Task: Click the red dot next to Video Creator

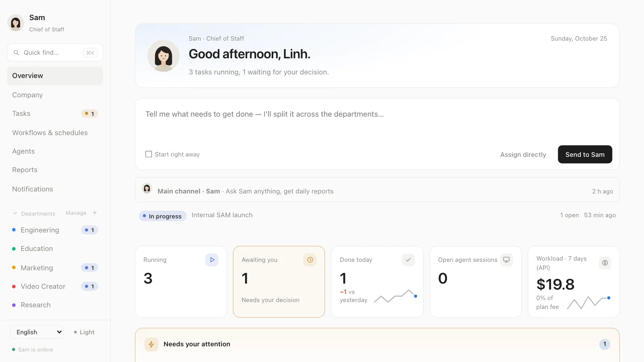Action: point(14,286)
